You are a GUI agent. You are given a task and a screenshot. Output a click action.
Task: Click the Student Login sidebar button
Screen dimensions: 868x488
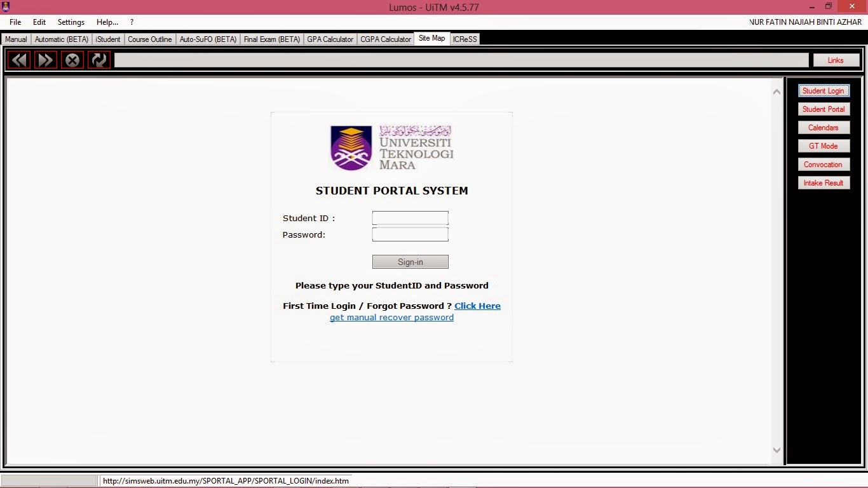pyautogui.click(x=824, y=91)
